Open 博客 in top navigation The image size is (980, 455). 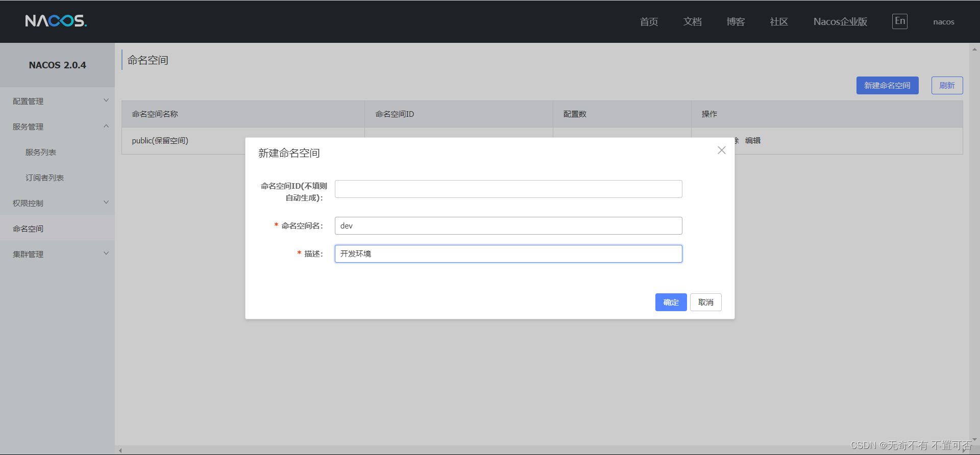point(736,21)
